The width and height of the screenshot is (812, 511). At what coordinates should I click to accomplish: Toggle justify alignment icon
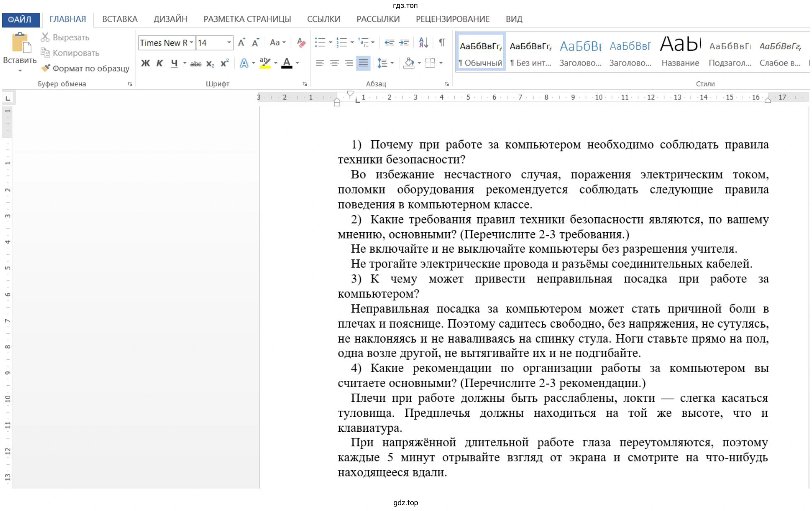click(x=364, y=63)
